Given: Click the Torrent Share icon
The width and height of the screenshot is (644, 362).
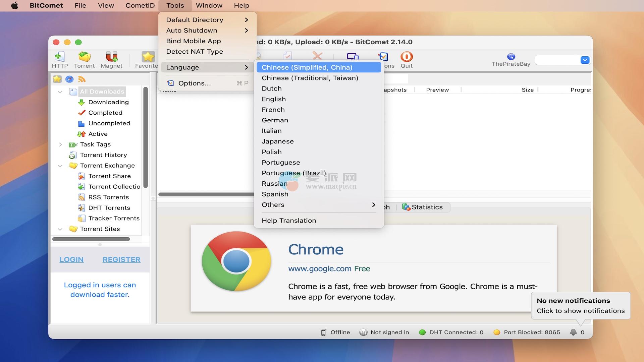Looking at the screenshot, I should [81, 176].
